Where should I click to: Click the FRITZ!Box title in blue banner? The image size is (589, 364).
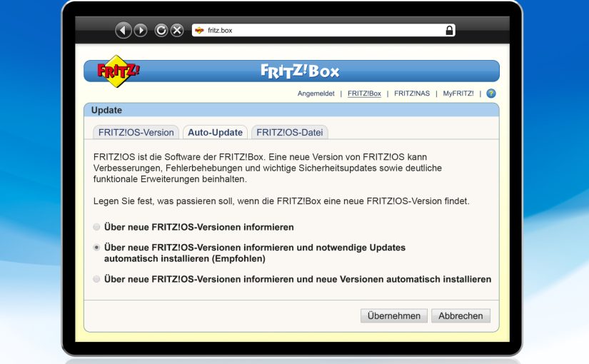point(300,71)
